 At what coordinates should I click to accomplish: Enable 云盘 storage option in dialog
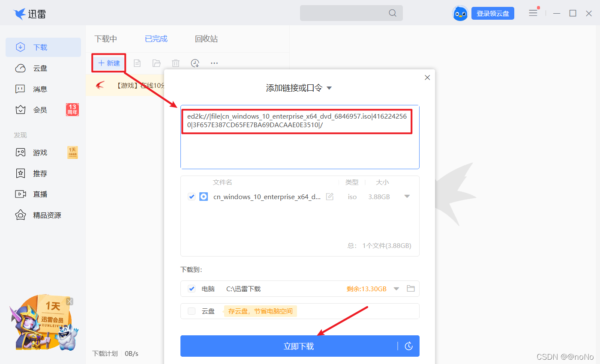(x=191, y=311)
